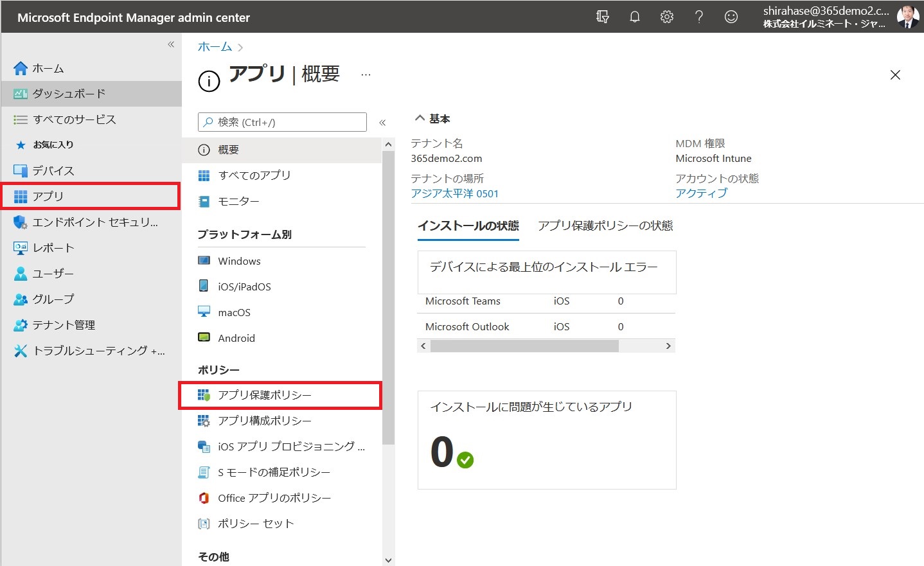
Task: Click the ポリシー セット icon
Action: 204,524
